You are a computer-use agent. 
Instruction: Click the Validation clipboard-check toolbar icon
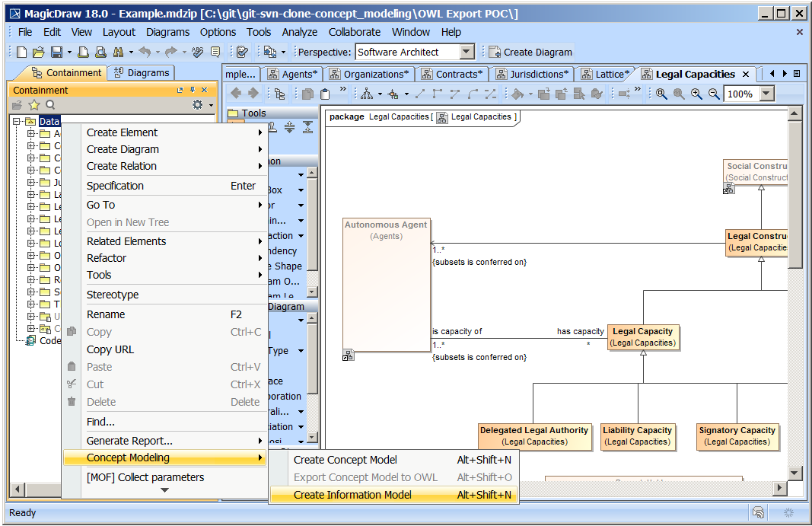pyautogui.click(x=241, y=51)
